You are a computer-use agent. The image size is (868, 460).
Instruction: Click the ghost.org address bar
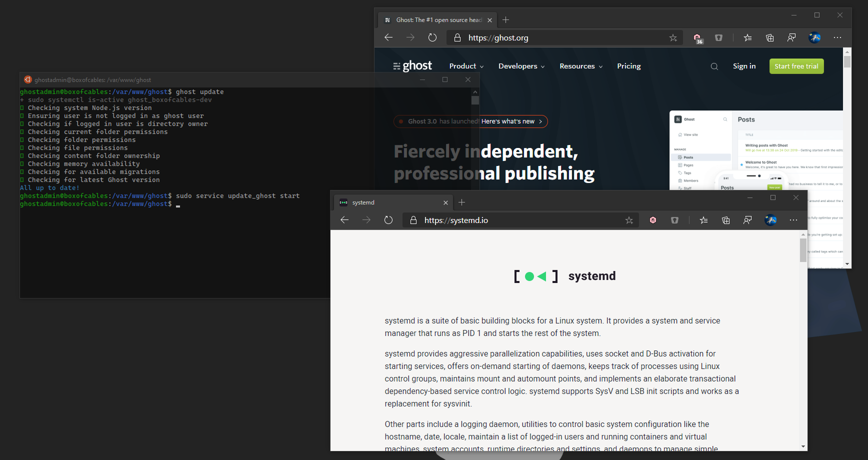(x=565, y=37)
